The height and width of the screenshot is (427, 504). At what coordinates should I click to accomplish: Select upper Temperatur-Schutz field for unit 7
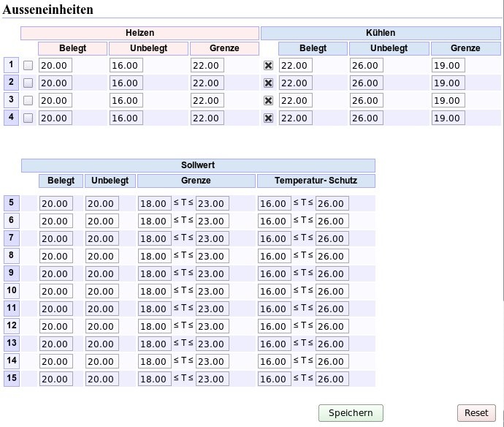(x=332, y=239)
